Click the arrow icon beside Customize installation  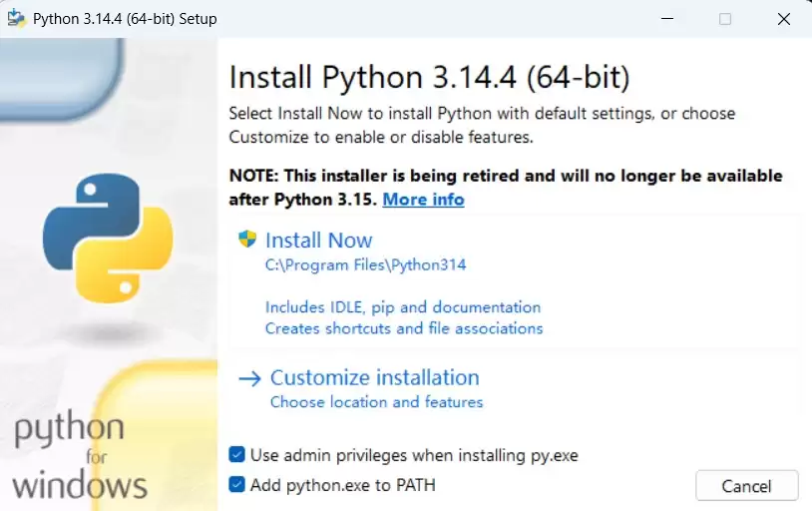(249, 379)
